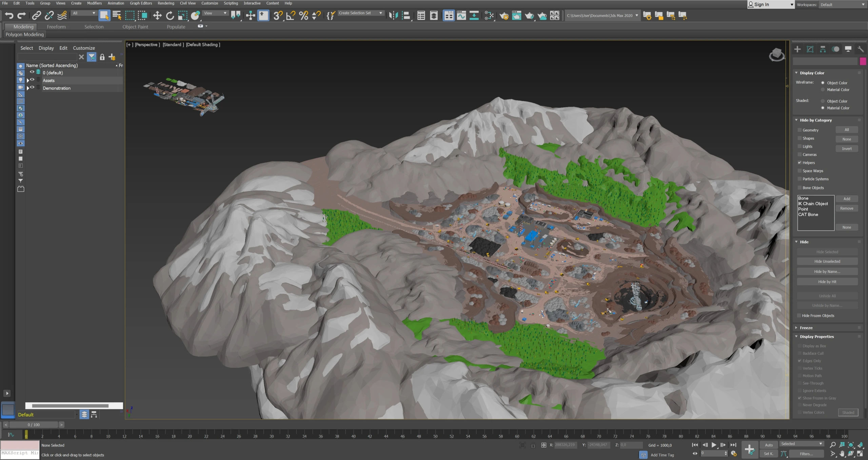
Task: Select the Move tool in toolbar
Action: [x=157, y=16]
